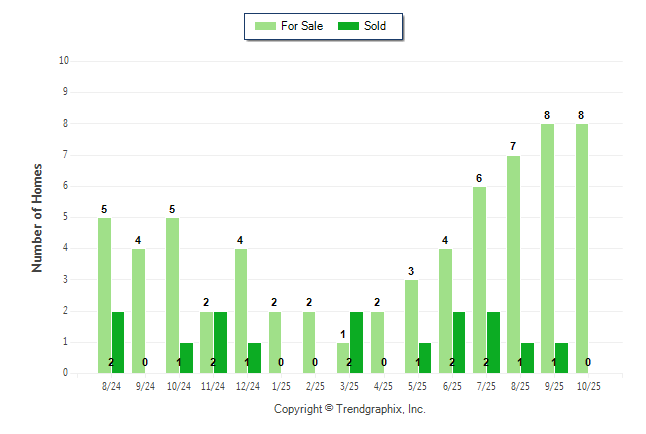
Task: Click the 5/25 x-axis label
Action: [418, 384]
